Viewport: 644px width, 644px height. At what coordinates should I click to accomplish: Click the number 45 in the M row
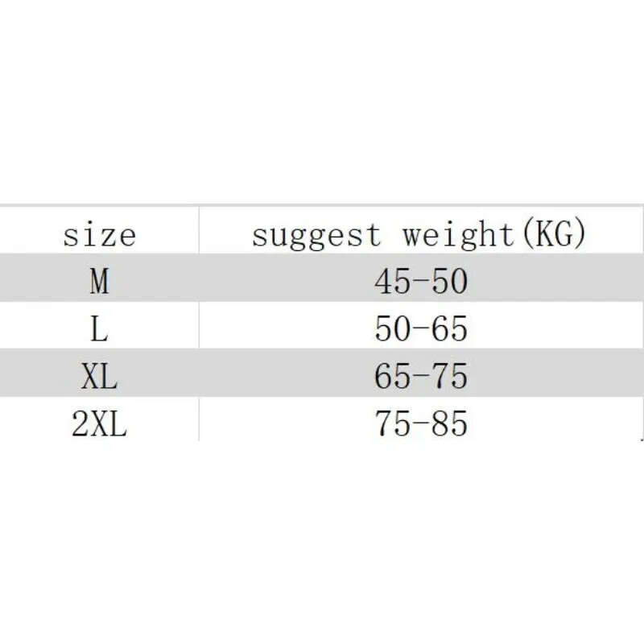coord(393,282)
